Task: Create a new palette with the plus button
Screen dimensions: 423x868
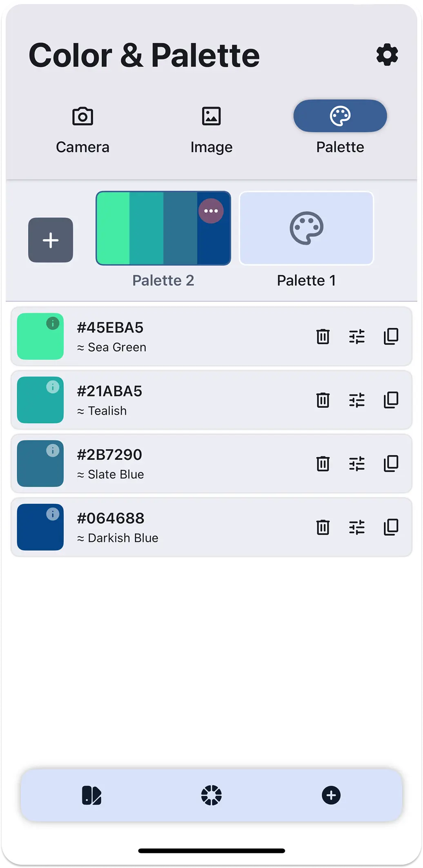Action: pyautogui.click(x=50, y=240)
